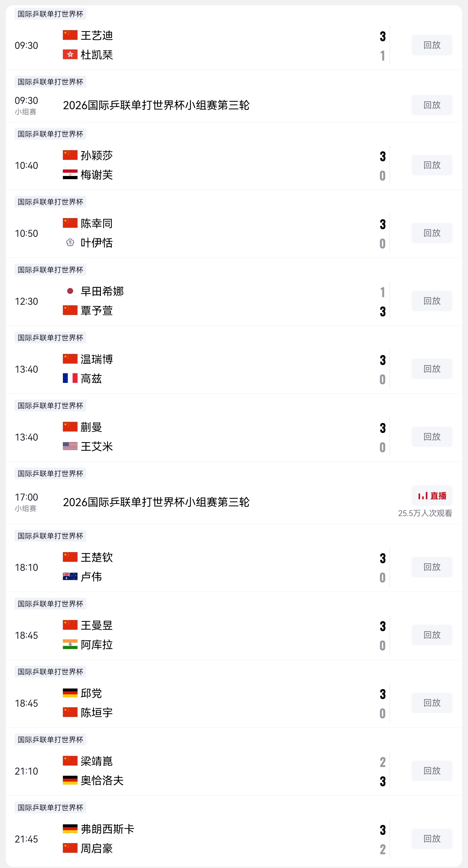This screenshot has height=868, width=468.
Task: Open 09:30 小组赛第三轮 event title
Action: click(x=156, y=105)
